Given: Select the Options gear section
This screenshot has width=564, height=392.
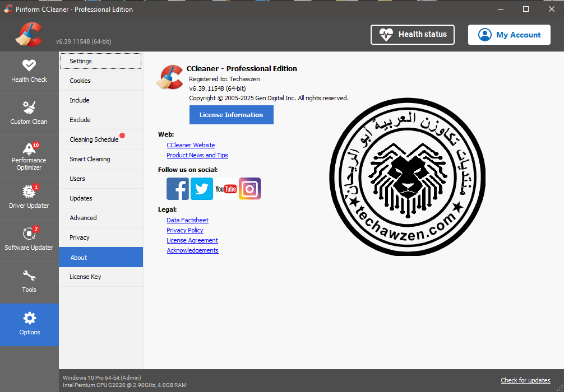Looking at the screenshot, I should pyautogui.click(x=29, y=325).
